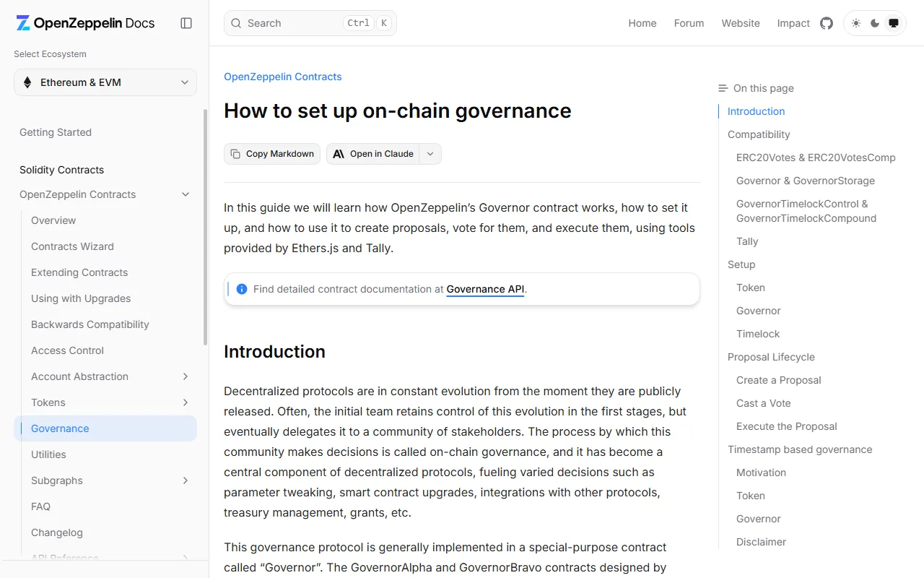Select Extending Contracts sidebar item
The width and height of the screenshot is (924, 578).
(79, 272)
